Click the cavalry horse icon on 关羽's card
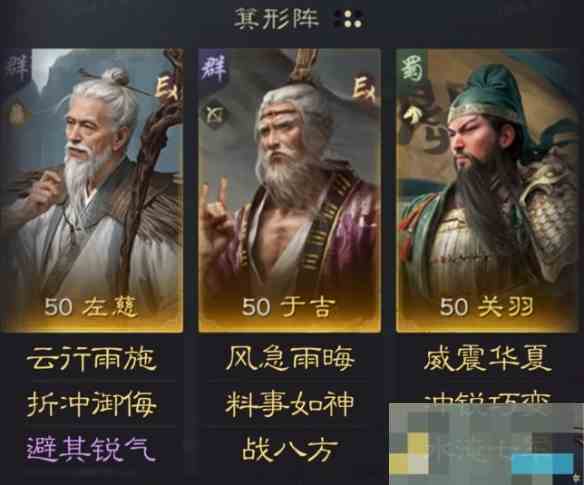The width and height of the screenshot is (584, 485). [x=411, y=116]
